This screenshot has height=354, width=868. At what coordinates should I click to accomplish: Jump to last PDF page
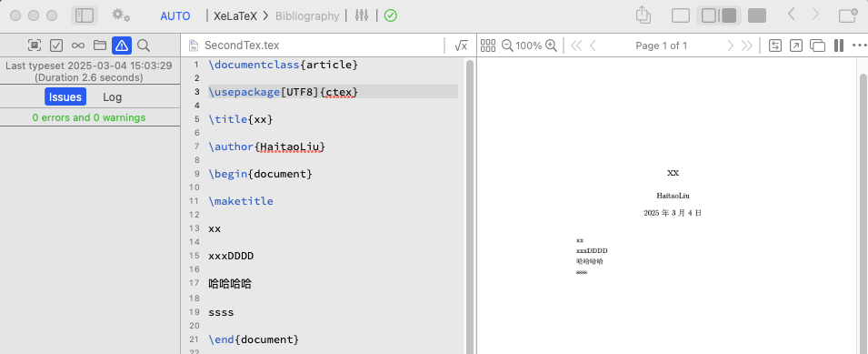point(747,46)
